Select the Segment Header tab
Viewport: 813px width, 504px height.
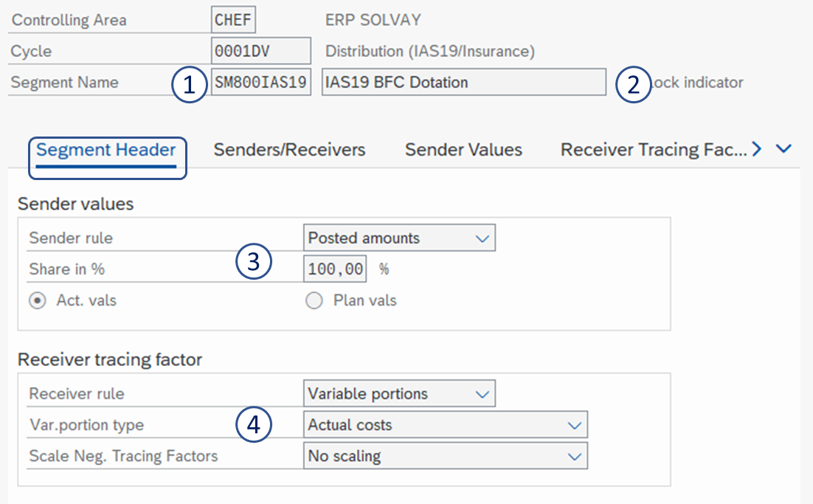(x=106, y=151)
